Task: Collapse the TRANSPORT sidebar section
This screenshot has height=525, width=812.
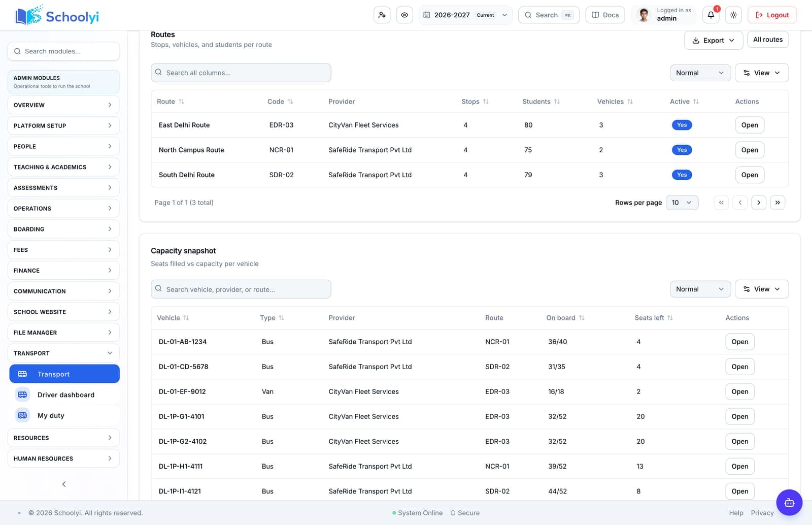Action: click(63, 353)
